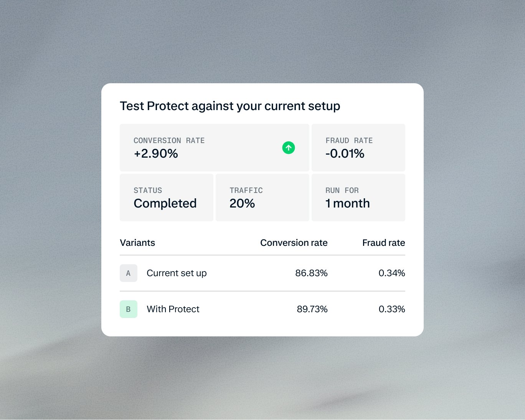The image size is (525, 420).
Task: Click the Test Protect heading
Action: 230,106
